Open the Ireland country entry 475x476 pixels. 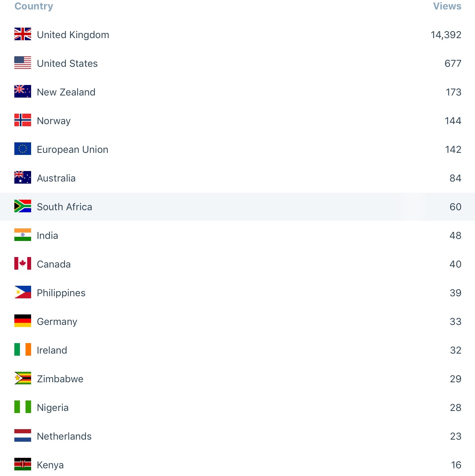(x=52, y=350)
